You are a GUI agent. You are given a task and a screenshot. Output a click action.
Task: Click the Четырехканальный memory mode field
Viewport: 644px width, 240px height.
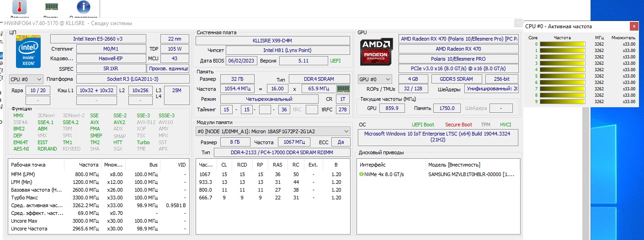point(270,99)
